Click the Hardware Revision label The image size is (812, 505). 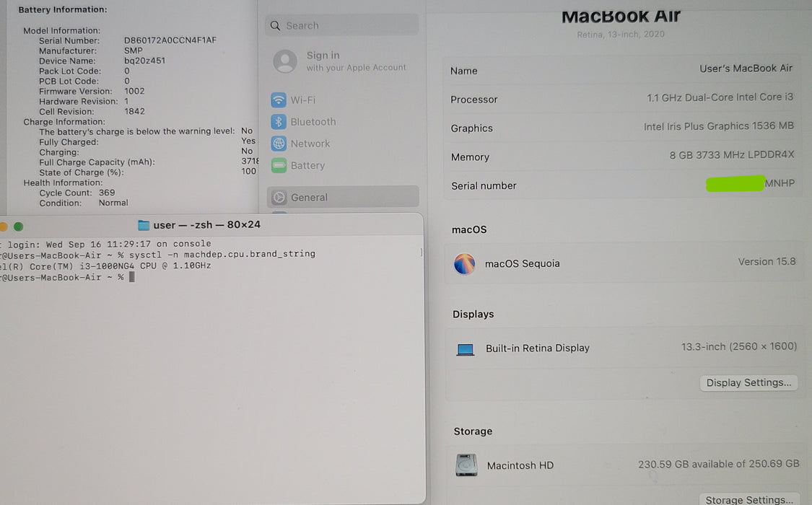[x=78, y=102]
